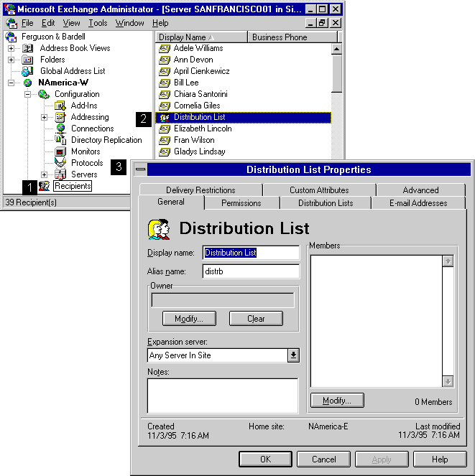Click the Ferguson & Bardell organization icon

11,37
